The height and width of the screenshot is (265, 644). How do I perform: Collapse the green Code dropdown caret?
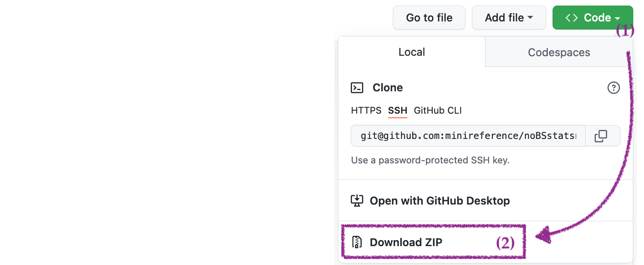click(617, 18)
